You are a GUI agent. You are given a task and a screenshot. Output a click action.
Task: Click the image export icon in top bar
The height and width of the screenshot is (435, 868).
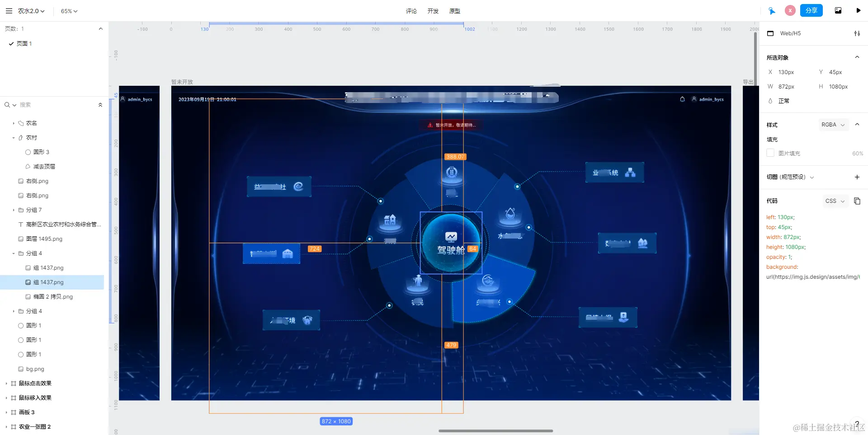[838, 10]
